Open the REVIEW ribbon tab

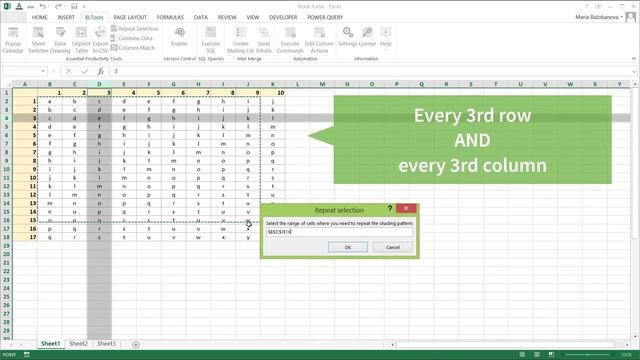[x=227, y=17]
